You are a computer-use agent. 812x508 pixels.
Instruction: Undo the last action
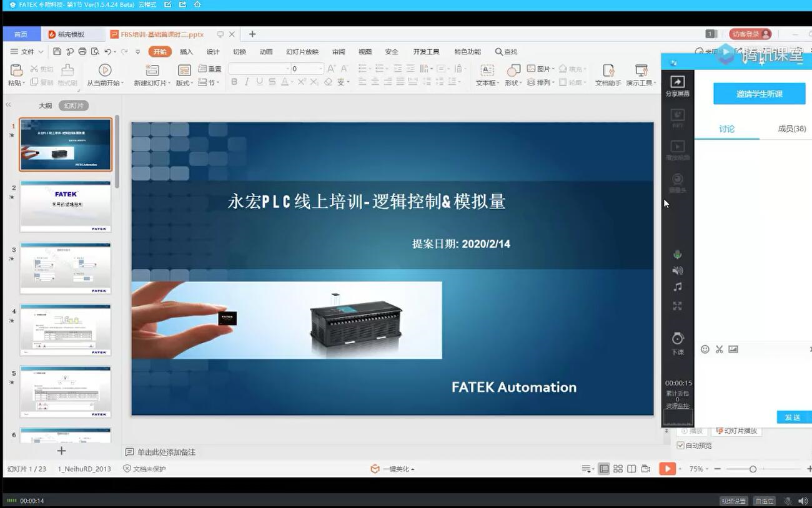click(x=107, y=52)
